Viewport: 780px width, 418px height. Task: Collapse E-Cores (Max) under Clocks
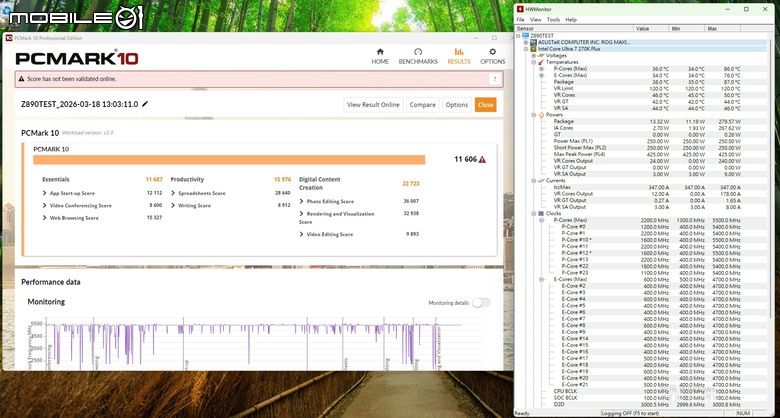pos(542,280)
